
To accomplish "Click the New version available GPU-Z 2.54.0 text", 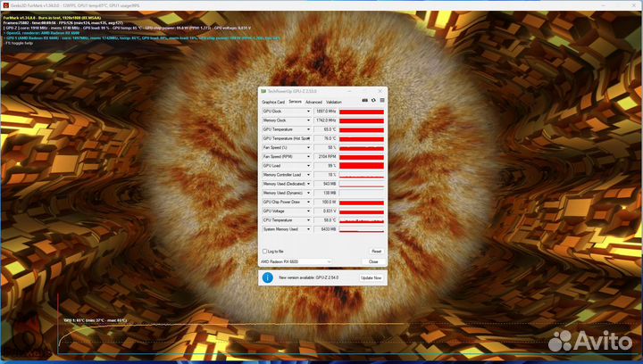I will click(309, 277).
